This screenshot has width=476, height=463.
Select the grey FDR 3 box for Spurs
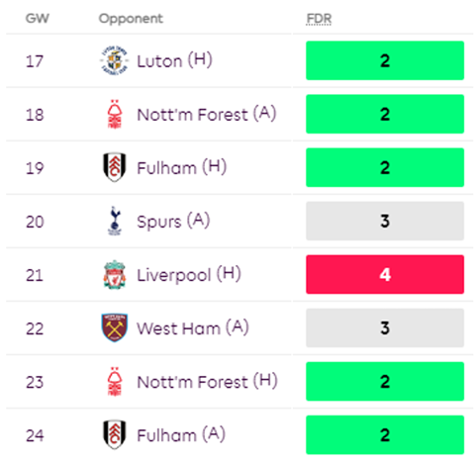click(385, 221)
